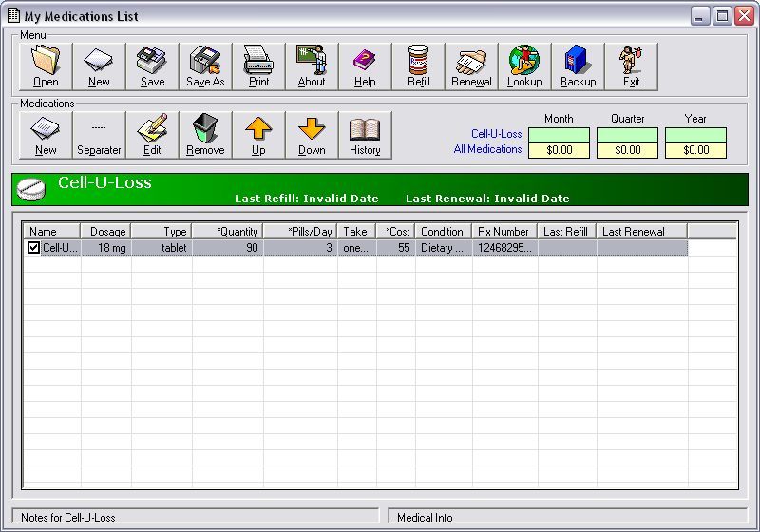
Task: Exit the application via Exit icon
Action: [x=632, y=66]
